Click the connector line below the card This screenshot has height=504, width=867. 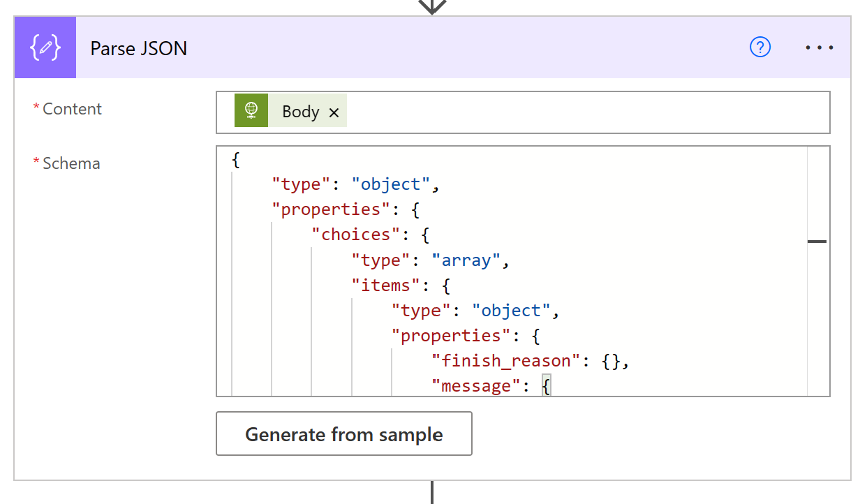pos(432,492)
